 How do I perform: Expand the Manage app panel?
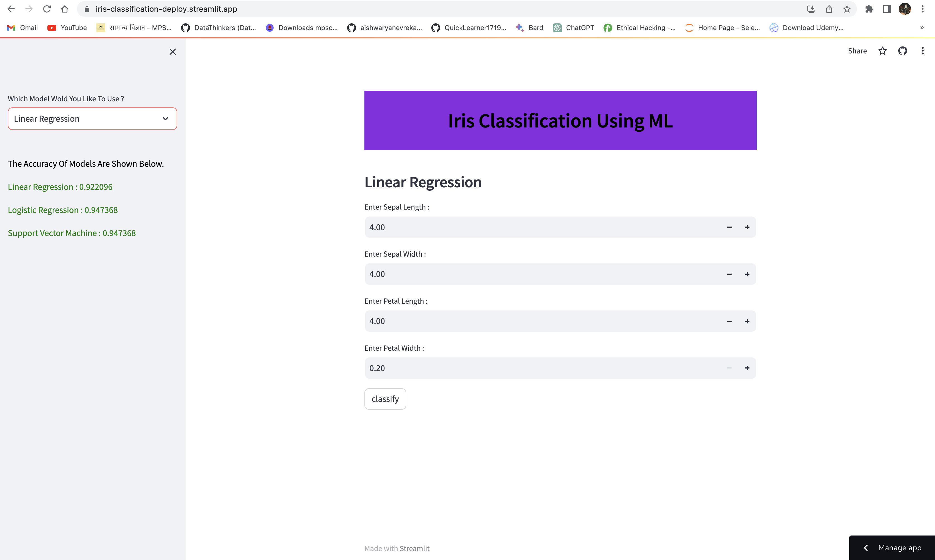892,547
